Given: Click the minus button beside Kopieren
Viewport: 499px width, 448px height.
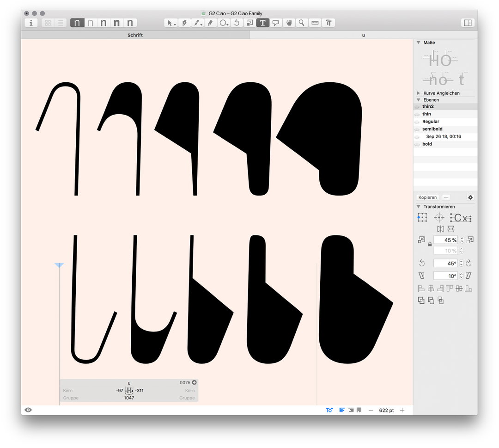Looking at the screenshot, I should tap(446, 197).
